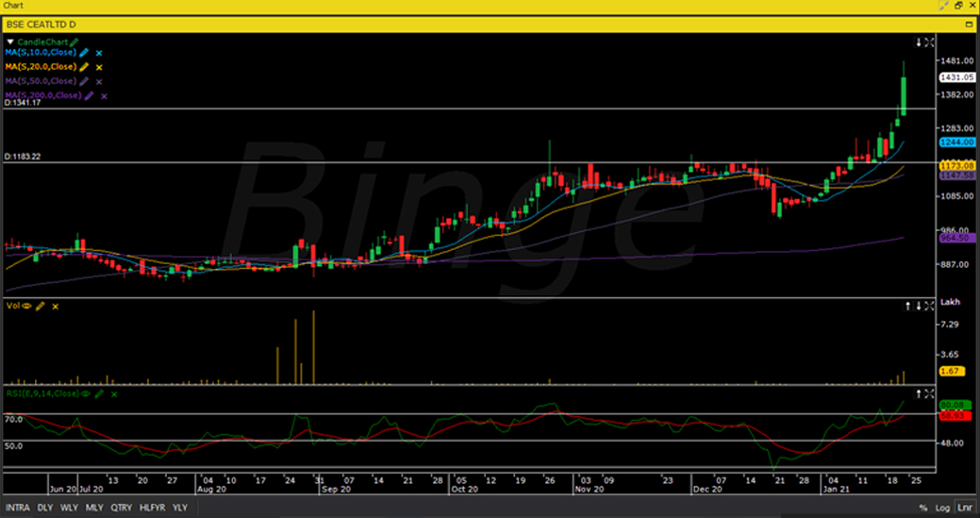Click the 1431.05 current price tag
The width and height of the screenshot is (980, 518).
956,77
